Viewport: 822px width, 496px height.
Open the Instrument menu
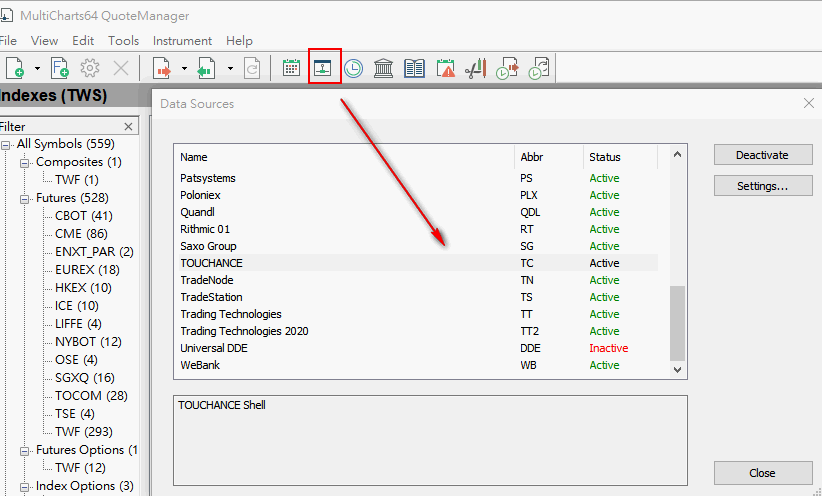(182, 40)
